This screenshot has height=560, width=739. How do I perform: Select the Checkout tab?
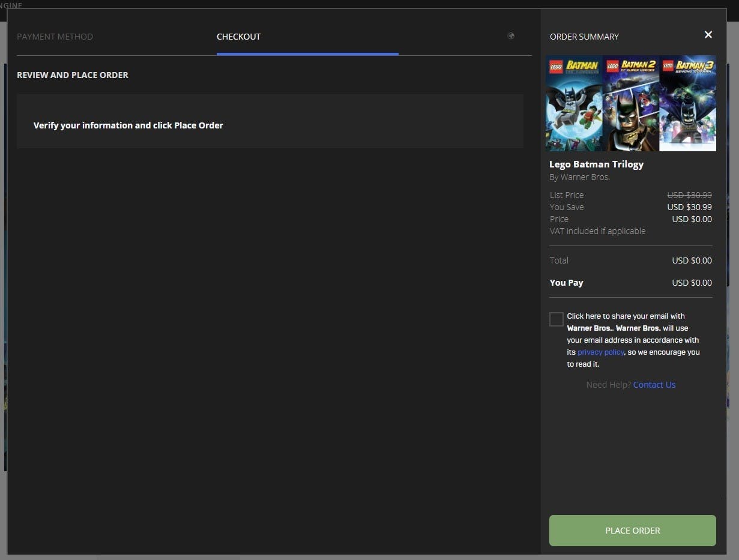coord(239,37)
